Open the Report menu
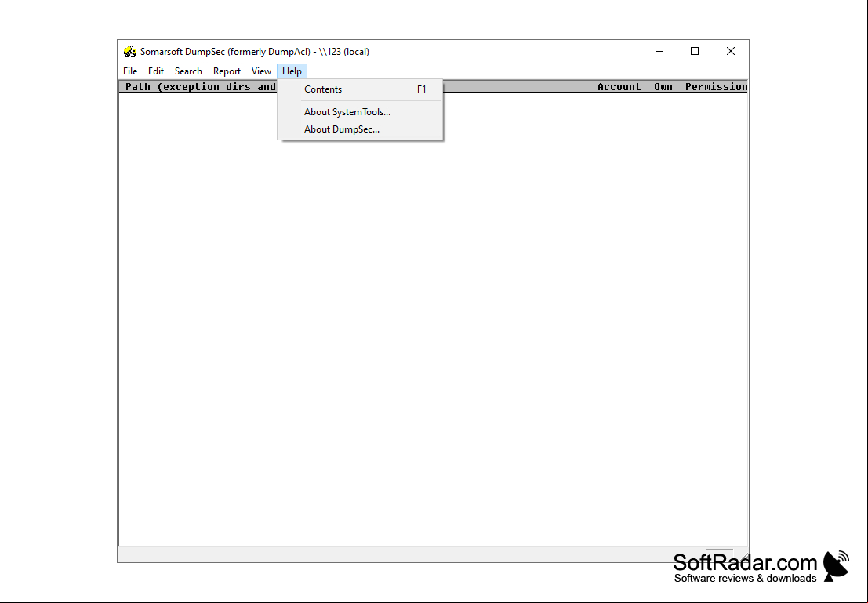 point(227,71)
